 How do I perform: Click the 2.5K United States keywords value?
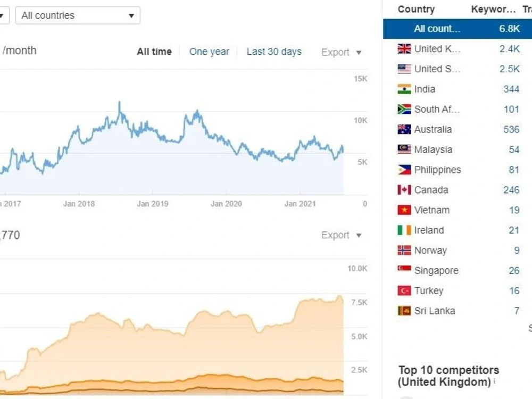coord(509,69)
